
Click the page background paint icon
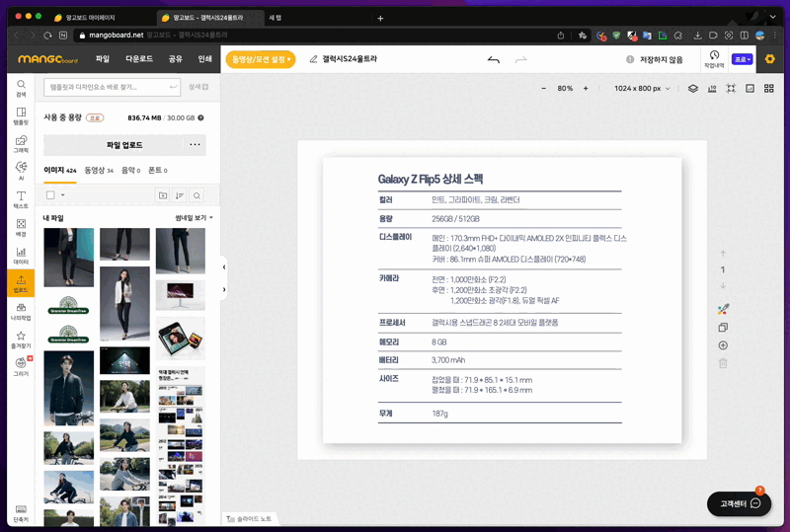[x=723, y=309]
